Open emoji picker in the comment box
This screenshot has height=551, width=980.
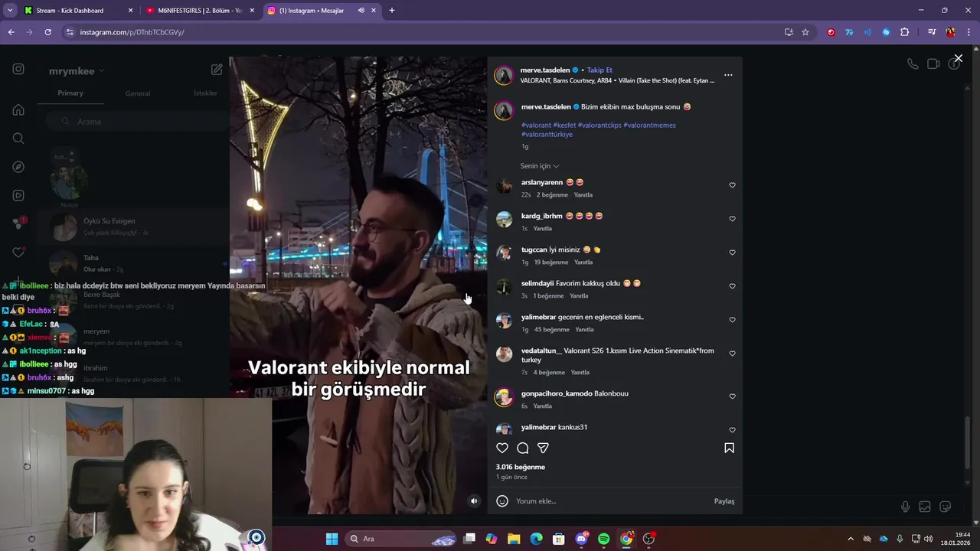(502, 501)
